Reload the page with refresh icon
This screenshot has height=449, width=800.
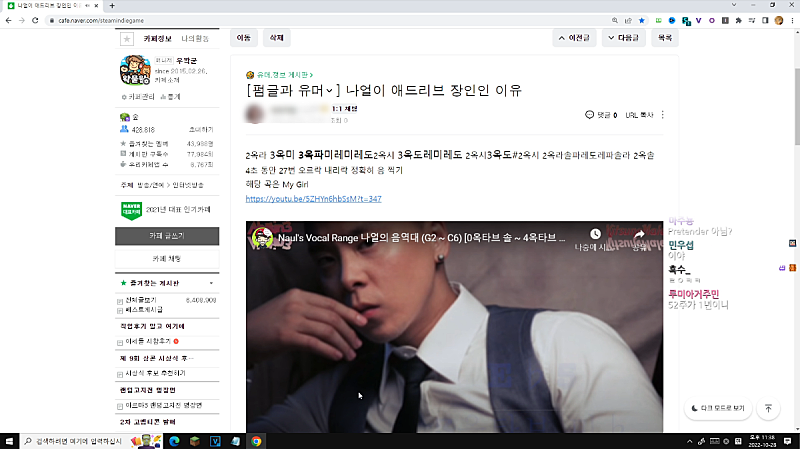coord(35,20)
